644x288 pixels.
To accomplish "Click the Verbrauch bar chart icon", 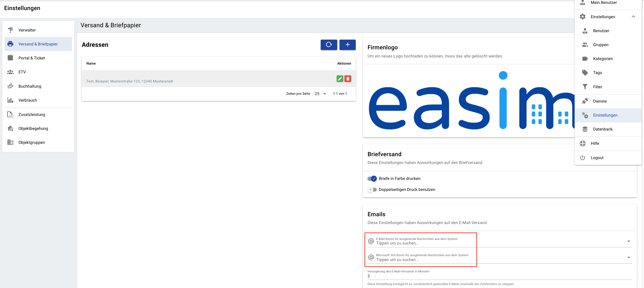I will tap(10, 100).
